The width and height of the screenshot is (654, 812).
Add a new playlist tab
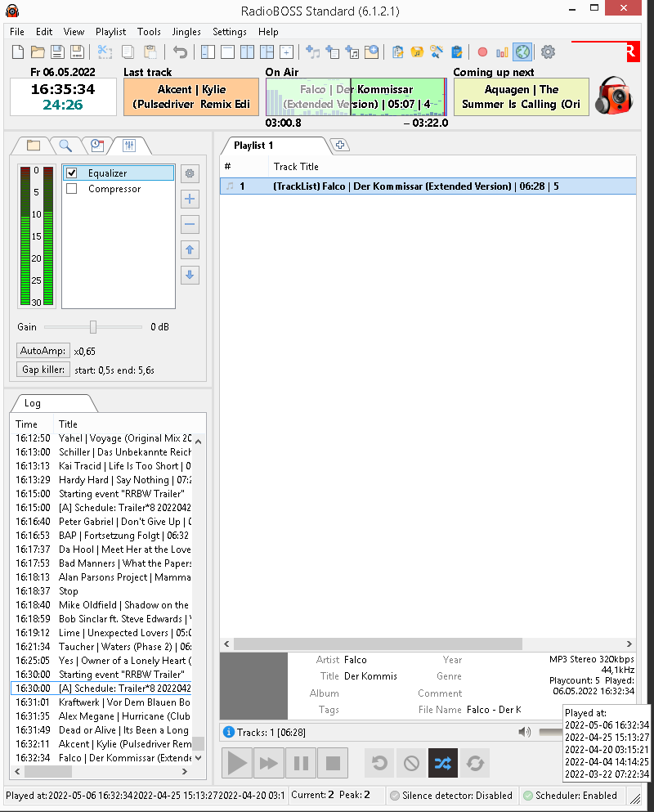(340, 145)
